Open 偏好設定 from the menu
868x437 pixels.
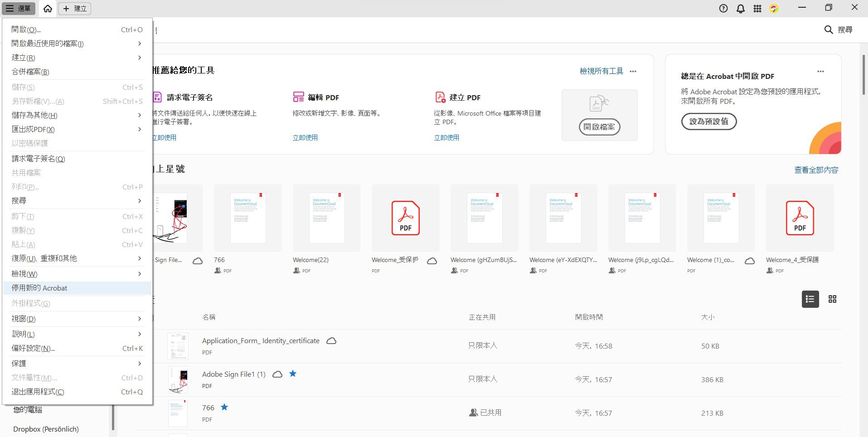33,348
